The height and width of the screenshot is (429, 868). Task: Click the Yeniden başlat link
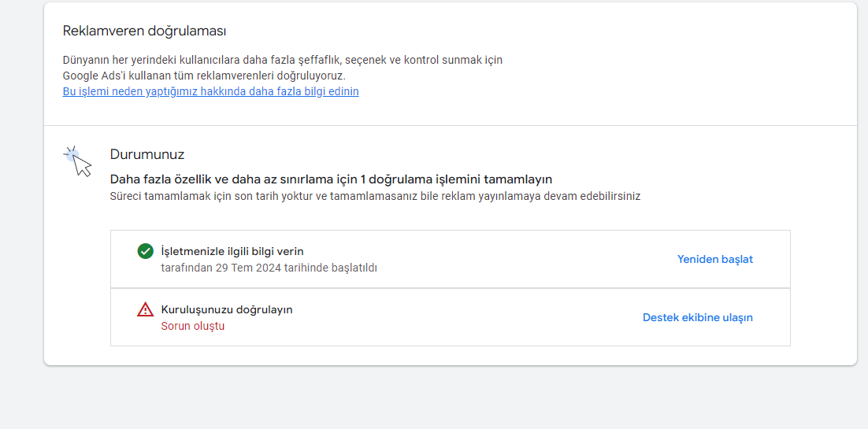tap(715, 259)
